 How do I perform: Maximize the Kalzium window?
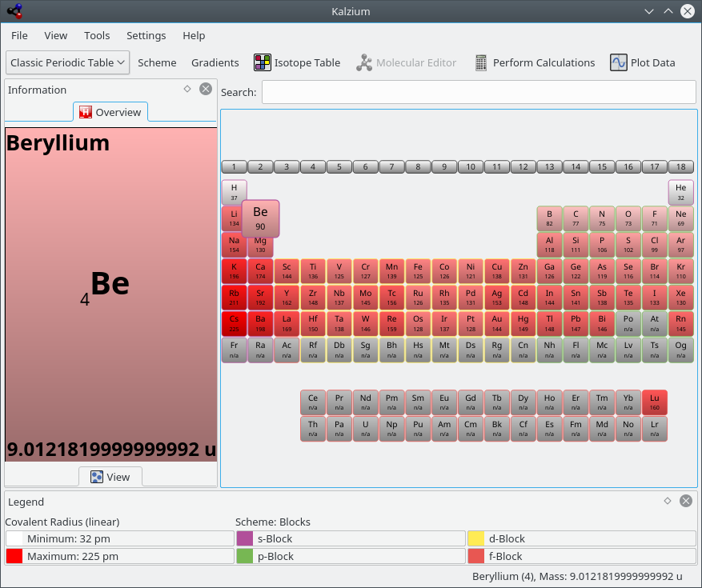(668, 11)
